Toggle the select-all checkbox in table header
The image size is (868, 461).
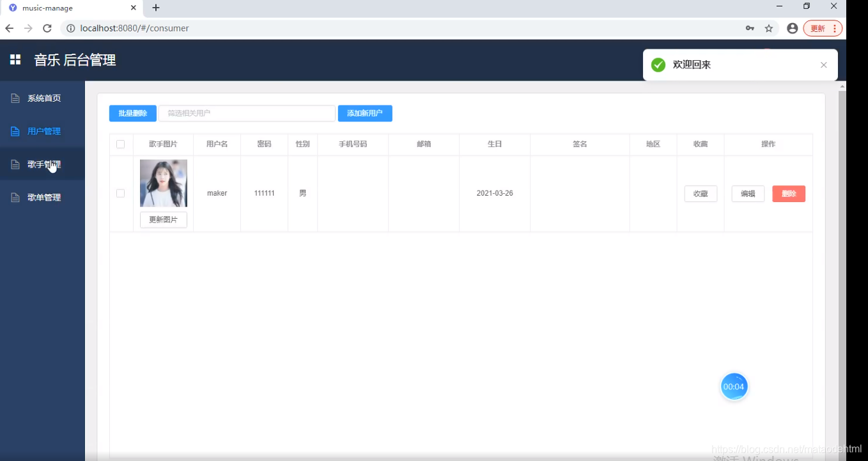121,145
